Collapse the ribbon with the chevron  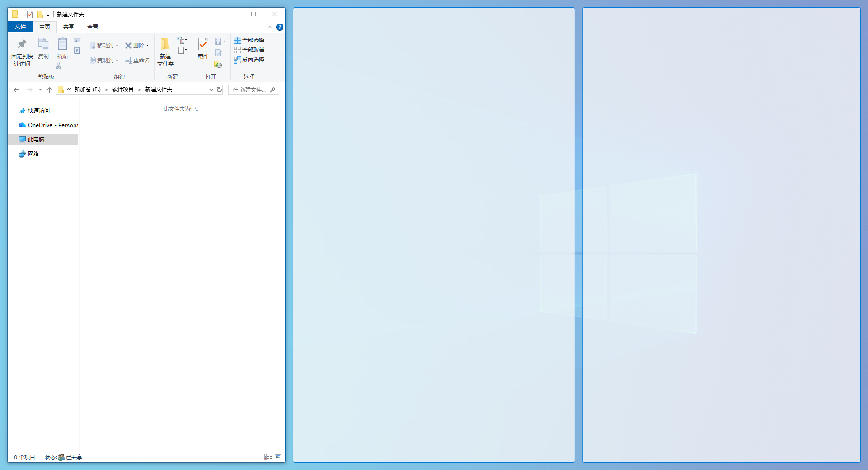(x=270, y=27)
